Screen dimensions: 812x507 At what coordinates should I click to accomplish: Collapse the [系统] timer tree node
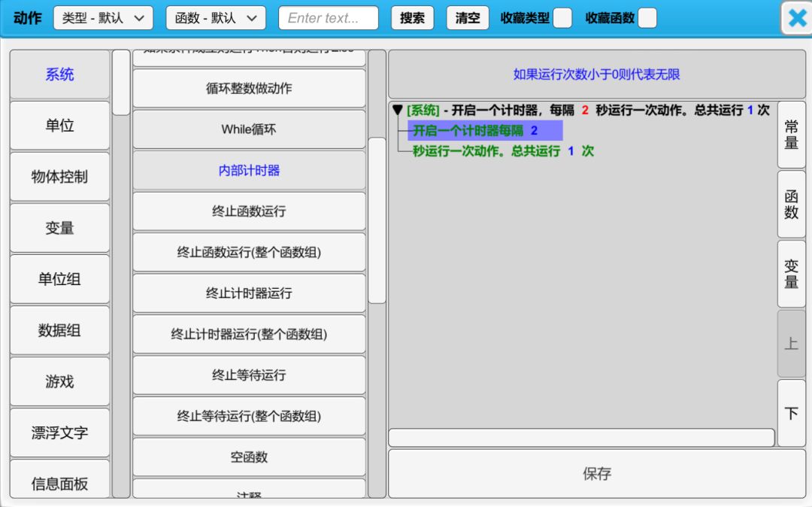(x=397, y=111)
